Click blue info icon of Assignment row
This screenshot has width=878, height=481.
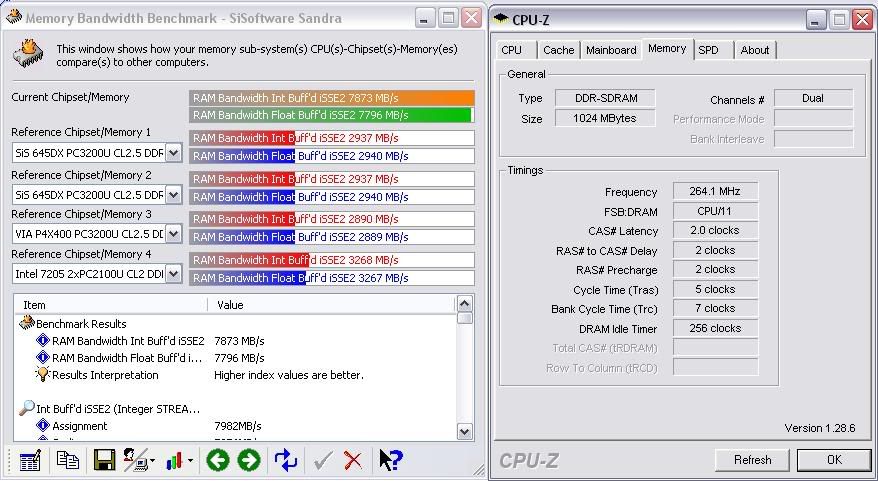point(43,426)
